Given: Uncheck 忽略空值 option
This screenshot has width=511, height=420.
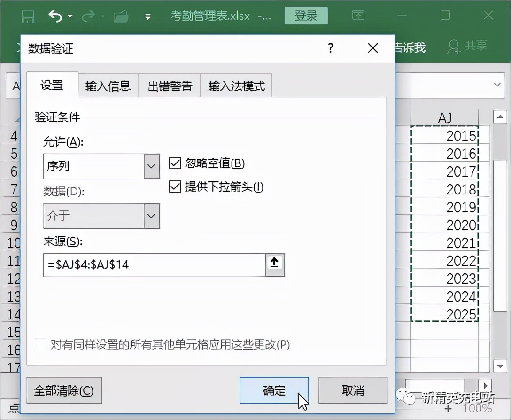Looking at the screenshot, I should [175, 163].
